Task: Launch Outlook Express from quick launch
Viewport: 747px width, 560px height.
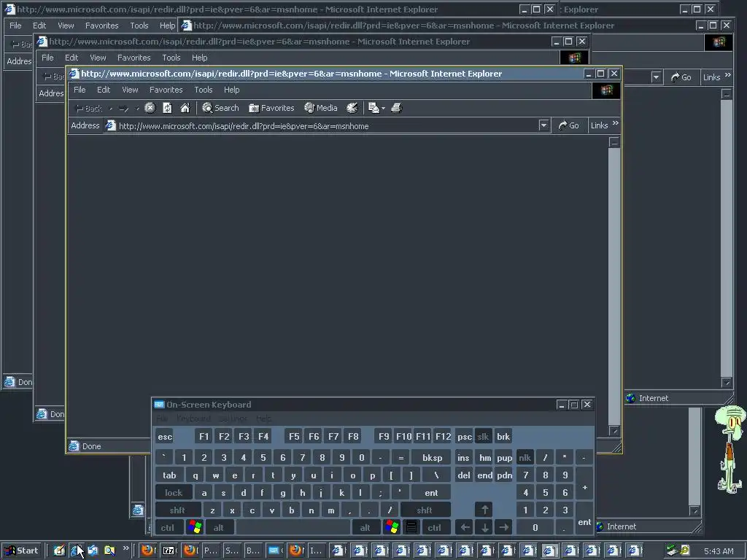Action: point(93,551)
